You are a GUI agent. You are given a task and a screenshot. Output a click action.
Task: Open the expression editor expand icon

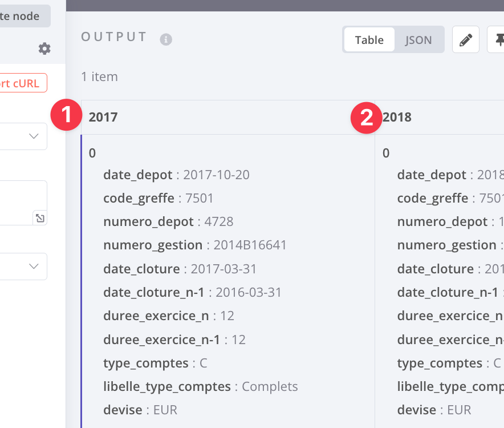click(40, 217)
